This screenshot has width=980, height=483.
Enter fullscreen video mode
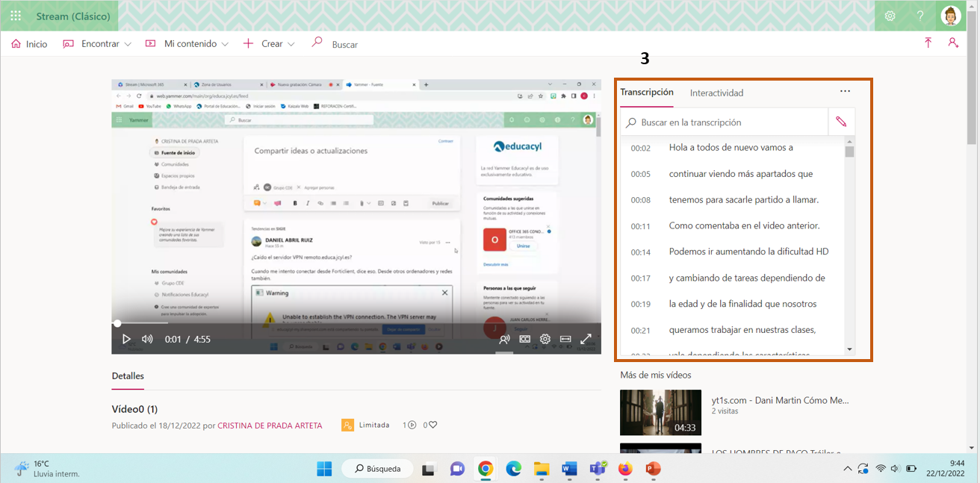586,339
